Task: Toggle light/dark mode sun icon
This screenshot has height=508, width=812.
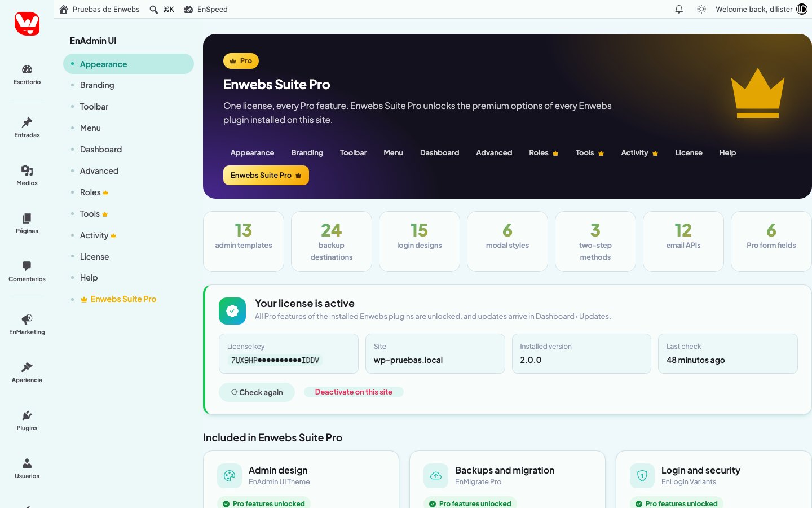Action: (x=701, y=9)
